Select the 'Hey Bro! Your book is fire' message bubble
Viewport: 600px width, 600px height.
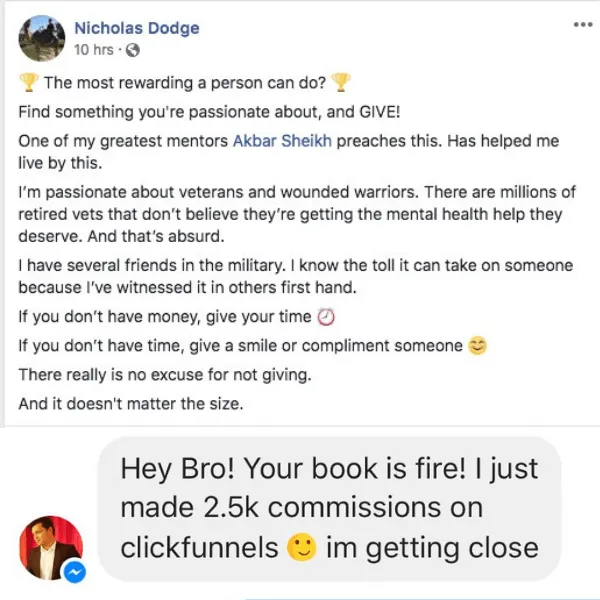[x=329, y=509]
